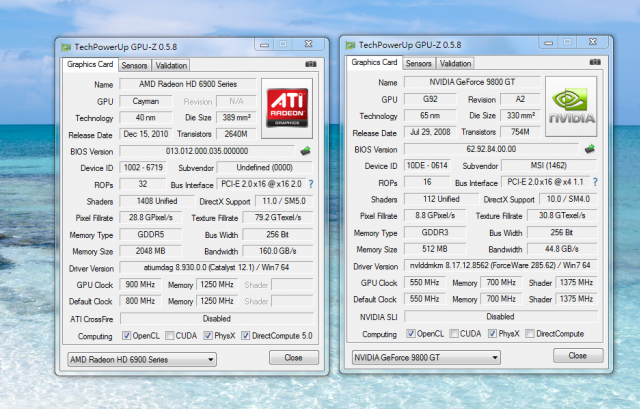
Task: Click Memory Size value 2048 MB
Action: coord(150,251)
